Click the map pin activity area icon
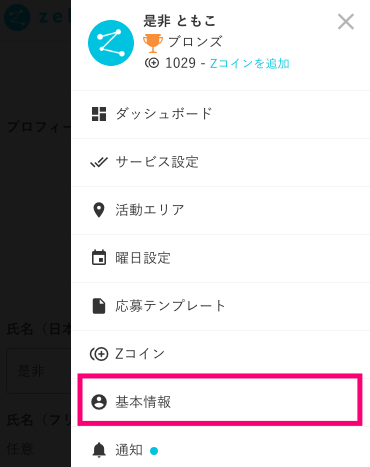 (x=99, y=210)
